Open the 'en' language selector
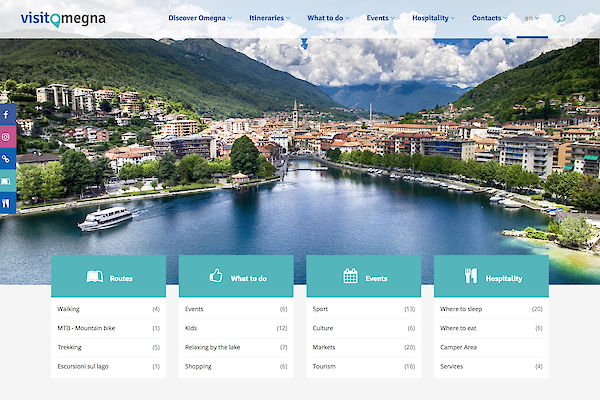Screen dimensions: 600x400 pyautogui.click(x=531, y=18)
